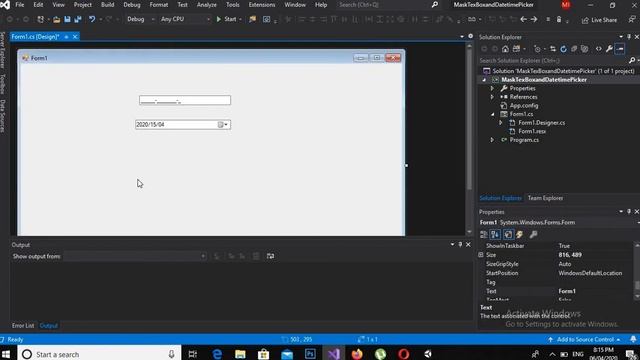Click the Property Pages wrench icon
This screenshot has width=640, height=360.
pos(533,234)
